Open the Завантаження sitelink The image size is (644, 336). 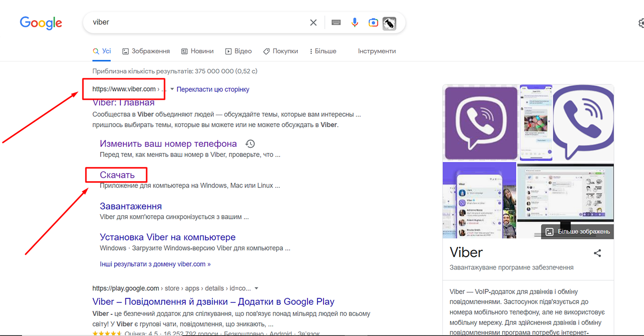click(x=131, y=206)
